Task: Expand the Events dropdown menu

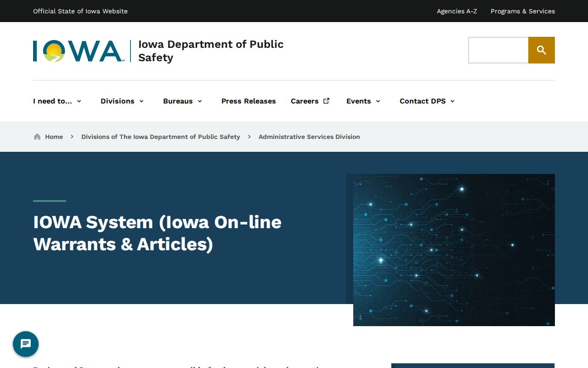Action: (x=363, y=101)
